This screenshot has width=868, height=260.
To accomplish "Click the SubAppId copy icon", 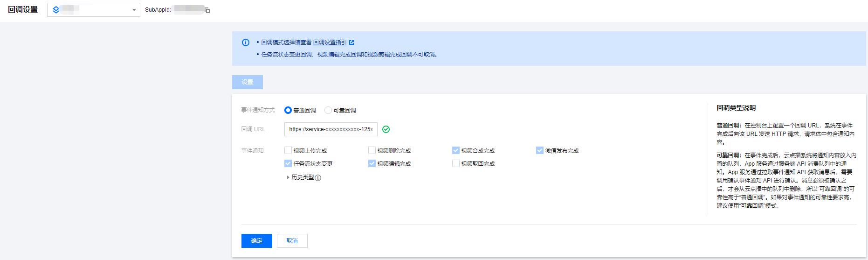I will coord(207,10).
